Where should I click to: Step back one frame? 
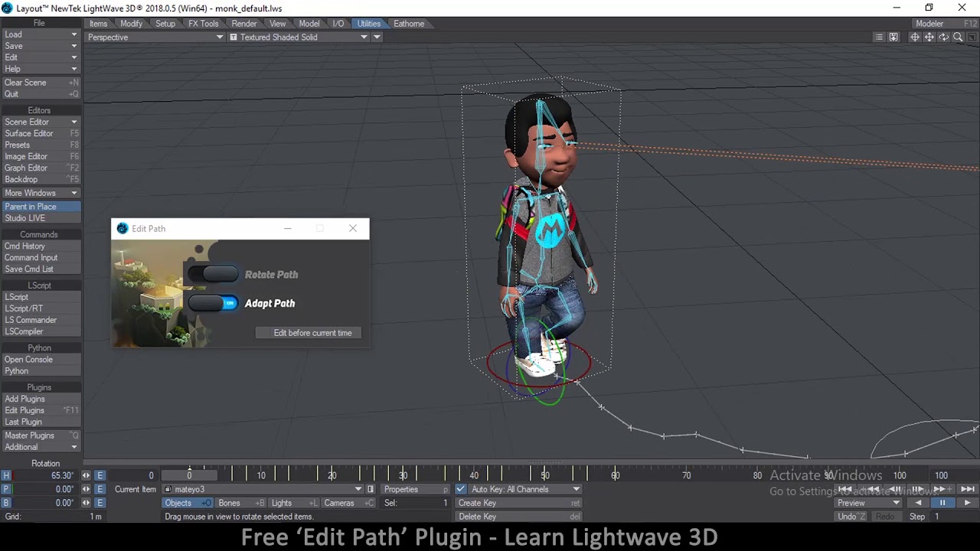click(x=893, y=489)
